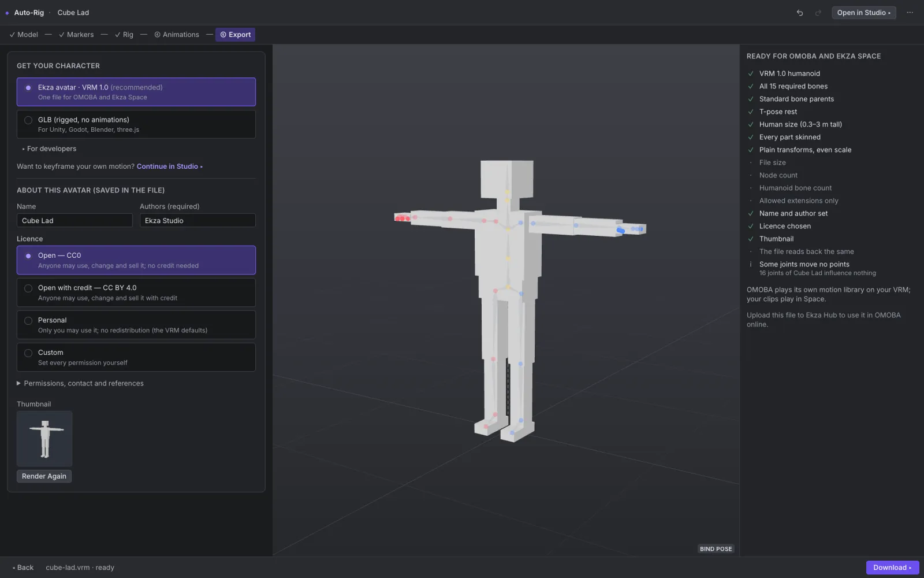This screenshot has height=578, width=924.
Task: Click the Cube Lad project title
Action: point(73,13)
